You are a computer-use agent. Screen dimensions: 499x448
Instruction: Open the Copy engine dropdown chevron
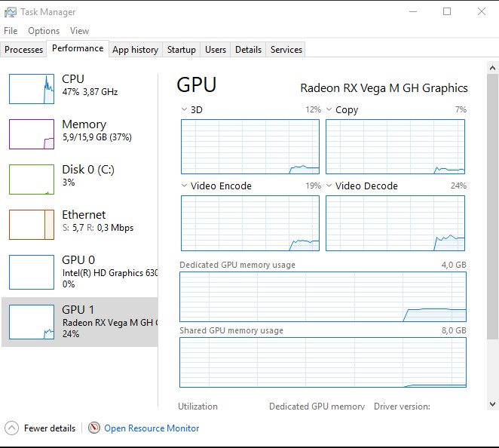329,109
